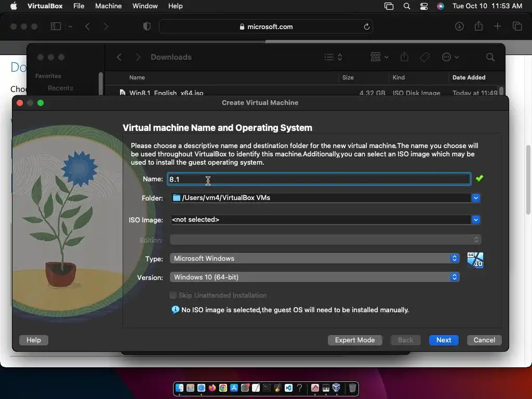Launch GarageBand from the dock

coord(277,388)
